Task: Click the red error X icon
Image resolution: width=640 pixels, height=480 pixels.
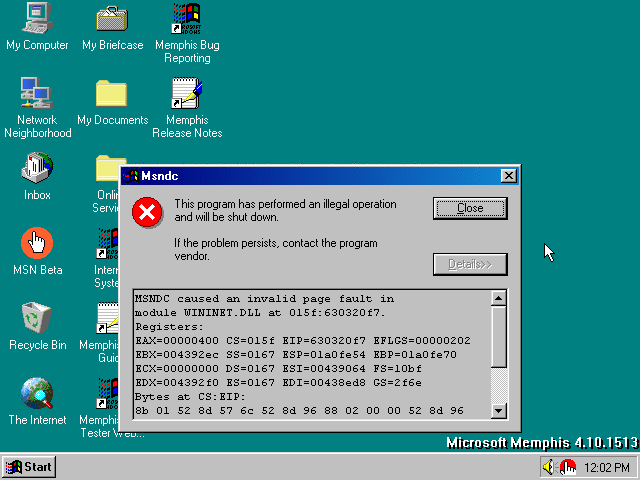Action: pyautogui.click(x=147, y=212)
